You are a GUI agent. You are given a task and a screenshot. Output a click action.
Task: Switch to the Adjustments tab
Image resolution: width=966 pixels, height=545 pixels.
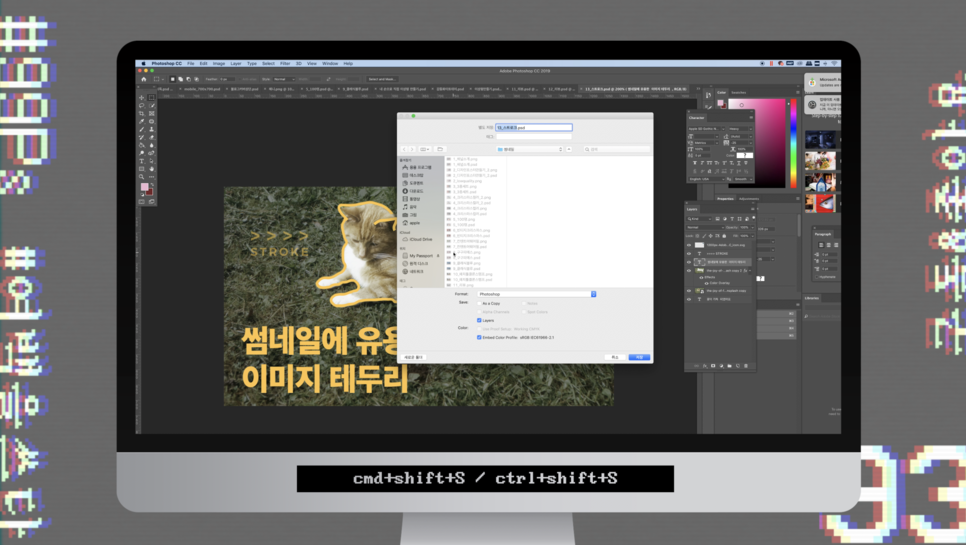[749, 198]
